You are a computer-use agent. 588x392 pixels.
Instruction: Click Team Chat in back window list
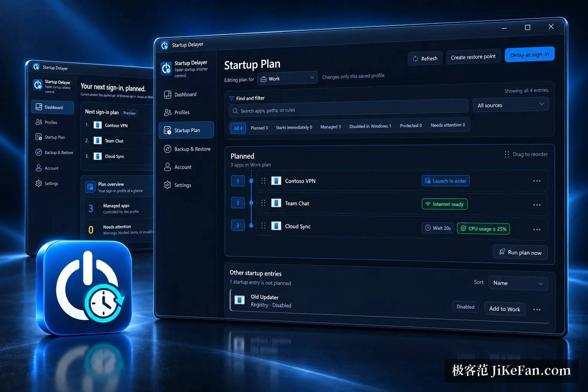tap(114, 141)
